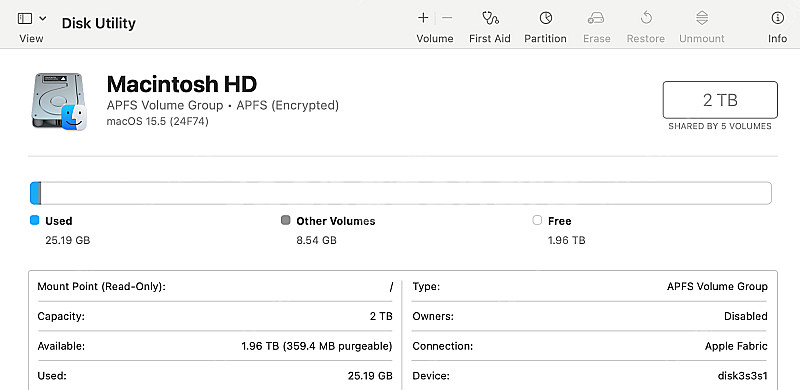Click the Restore arrow icon
The width and height of the screenshot is (800, 390).
point(646,18)
